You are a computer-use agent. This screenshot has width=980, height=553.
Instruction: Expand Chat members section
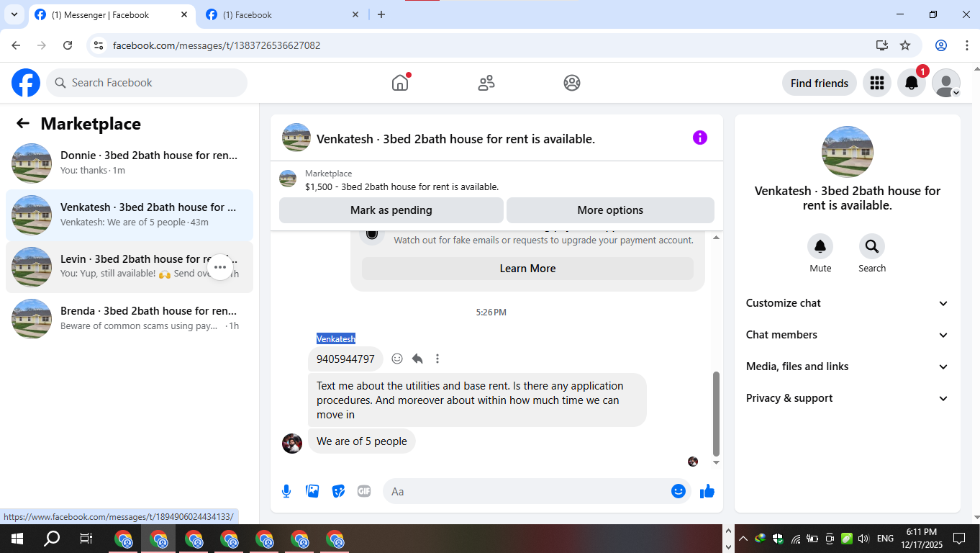click(848, 335)
